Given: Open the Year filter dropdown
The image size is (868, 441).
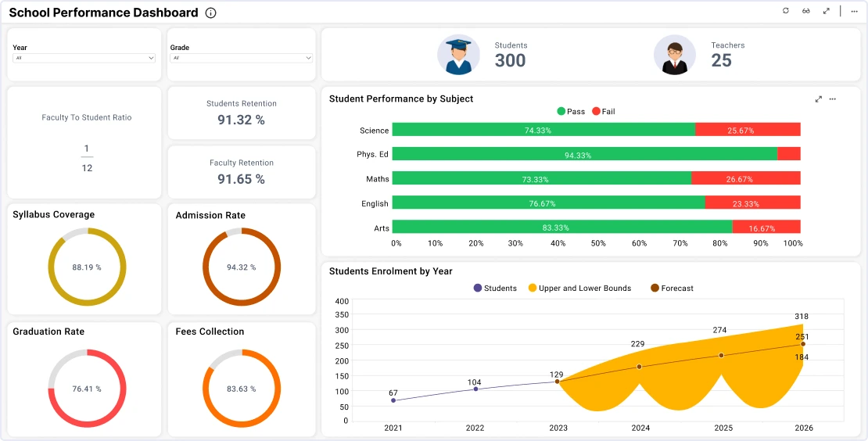Looking at the screenshot, I should [84, 58].
